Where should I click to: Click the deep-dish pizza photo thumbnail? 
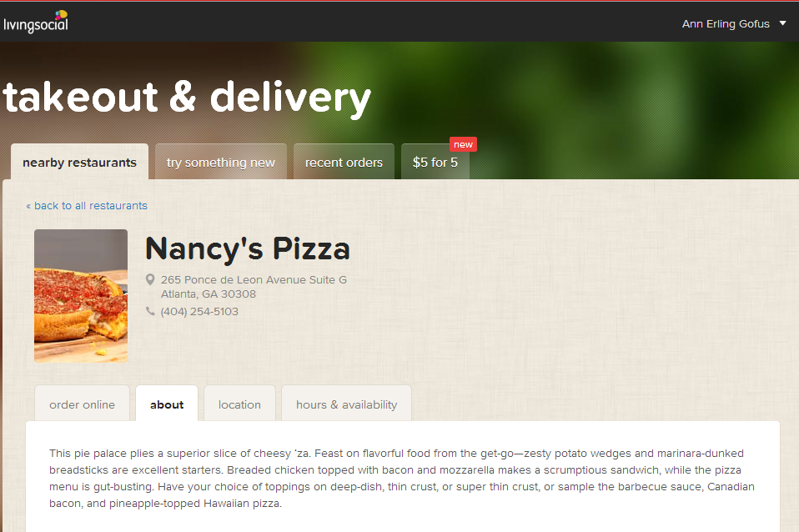[81, 295]
